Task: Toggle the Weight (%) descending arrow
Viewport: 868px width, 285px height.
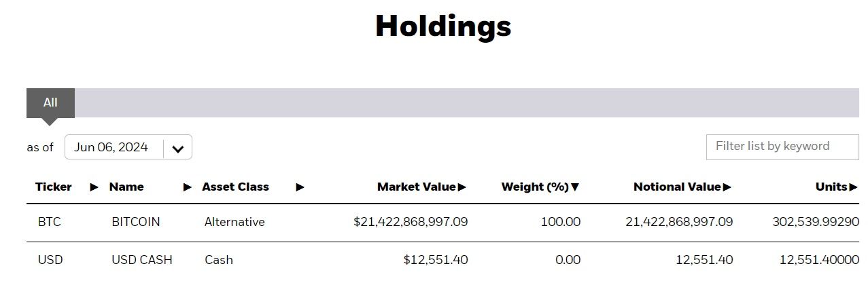Action: (x=575, y=187)
